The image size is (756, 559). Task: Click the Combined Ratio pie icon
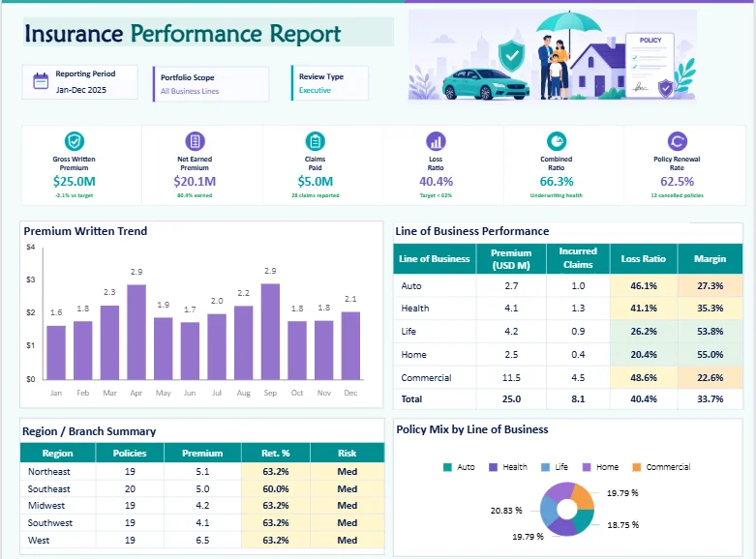(557, 141)
